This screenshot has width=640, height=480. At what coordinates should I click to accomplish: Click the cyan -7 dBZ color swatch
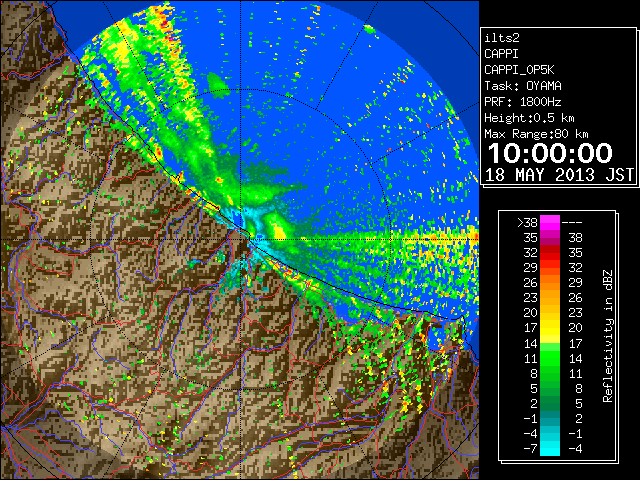point(550,448)
